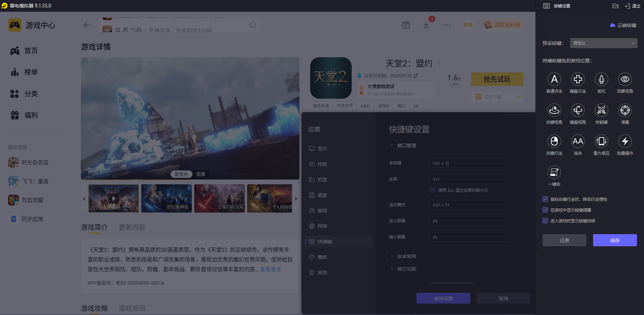Click the 抢先试玩 button
The height and width of the screenshot is (315, 644).
point(497,79)
